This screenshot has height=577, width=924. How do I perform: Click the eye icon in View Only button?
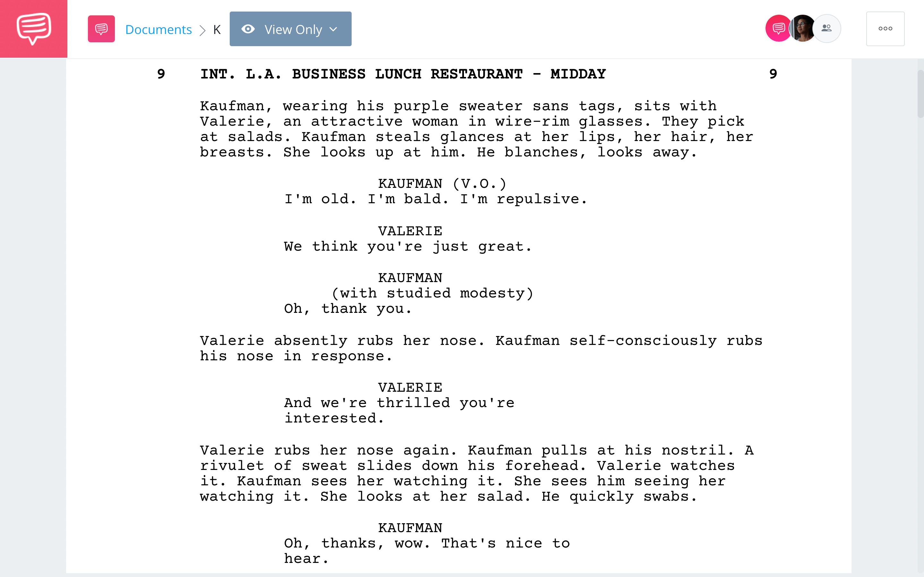coord(248,29)
